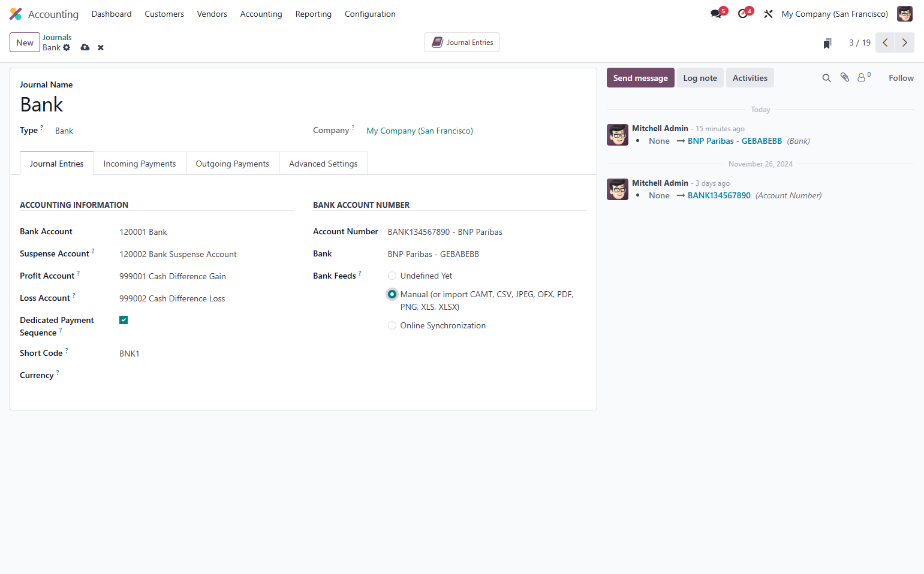This screenshot has width=924, height=574.
Task: Go to the next record arrow
Action: (x=905, y=43)
